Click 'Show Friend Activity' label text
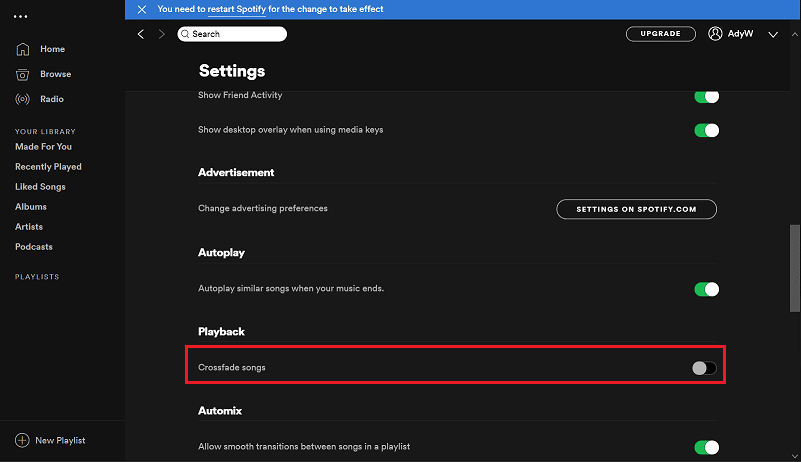 [x=240, y=96]
